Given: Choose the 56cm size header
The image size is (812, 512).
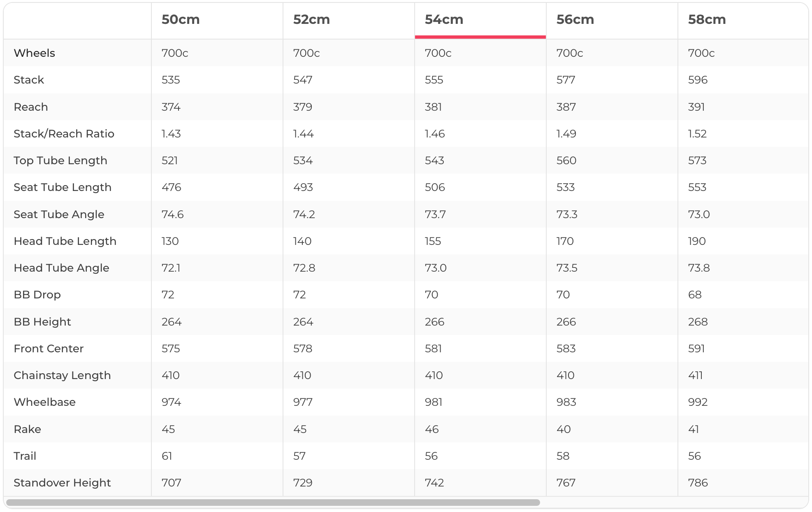Looking at the screenshot, I should point(575,20).
